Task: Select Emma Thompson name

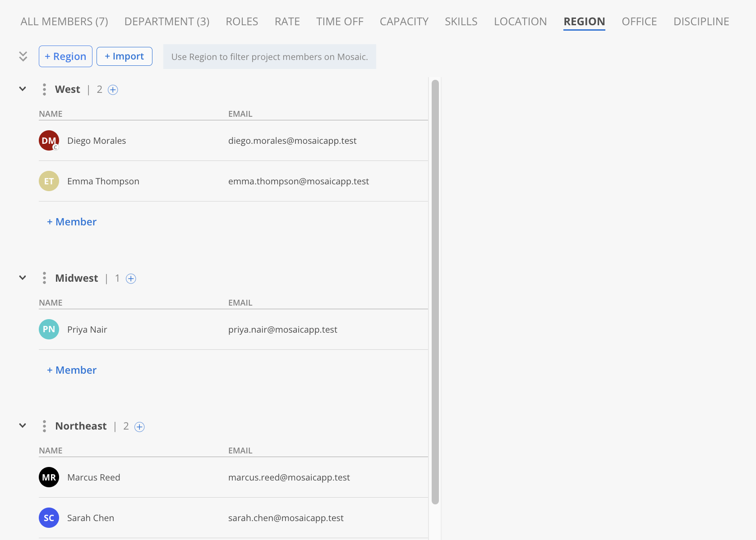Action: coord(103,181)
